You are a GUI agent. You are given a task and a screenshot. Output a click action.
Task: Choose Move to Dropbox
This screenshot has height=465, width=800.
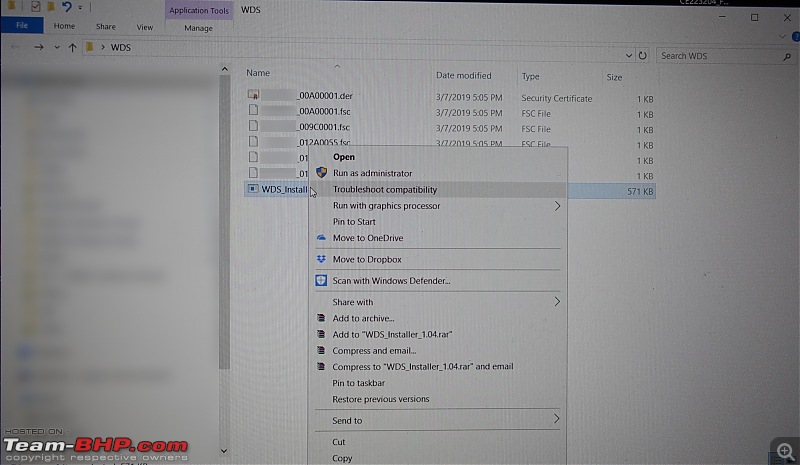[x=367, y=259]
